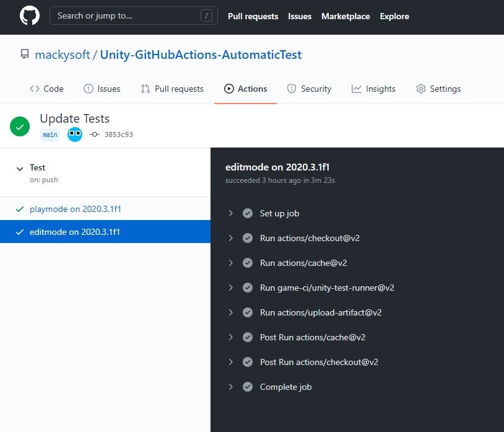Expand the Set up job step
Image resolution: width=504 pixels, height=432 pixels.
230,213
